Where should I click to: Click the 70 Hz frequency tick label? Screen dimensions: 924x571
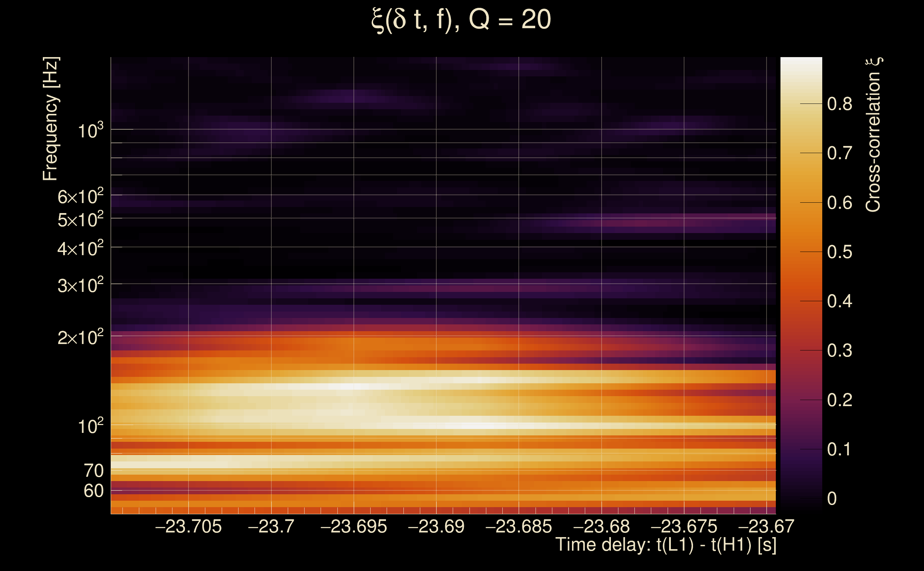coord(93,471)
